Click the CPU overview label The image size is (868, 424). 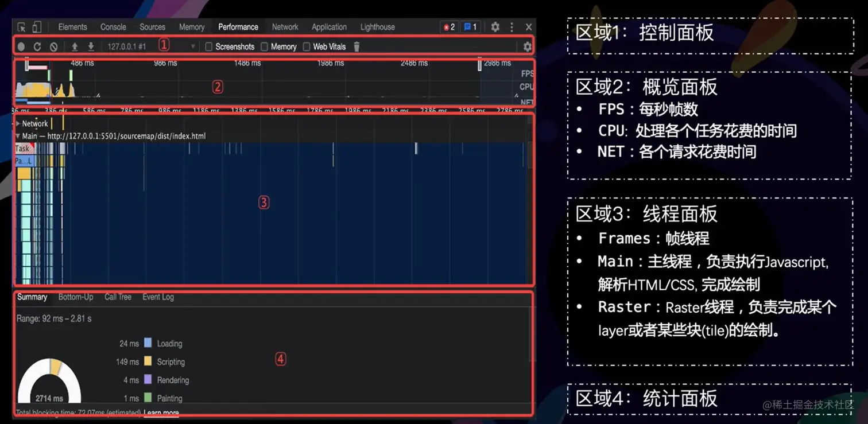pos(526,87)
